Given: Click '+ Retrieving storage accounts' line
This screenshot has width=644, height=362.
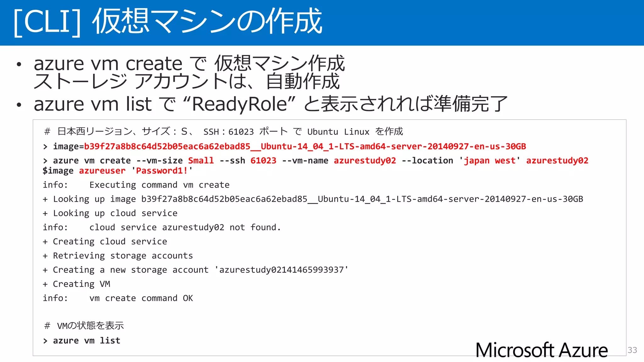Looking at the screenshot, I should point(118,255).
